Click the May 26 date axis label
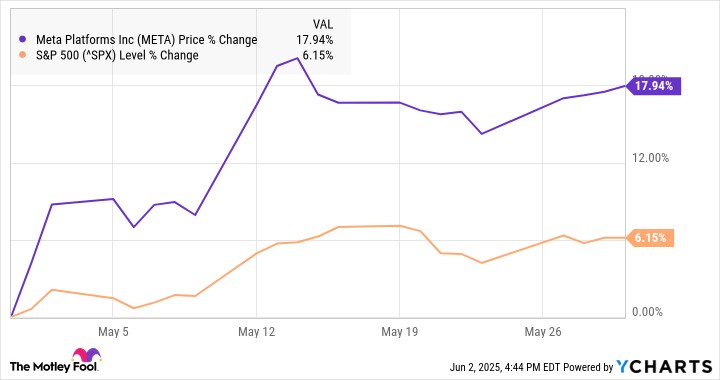The image size is (720, 380). [x=543, y=331]
